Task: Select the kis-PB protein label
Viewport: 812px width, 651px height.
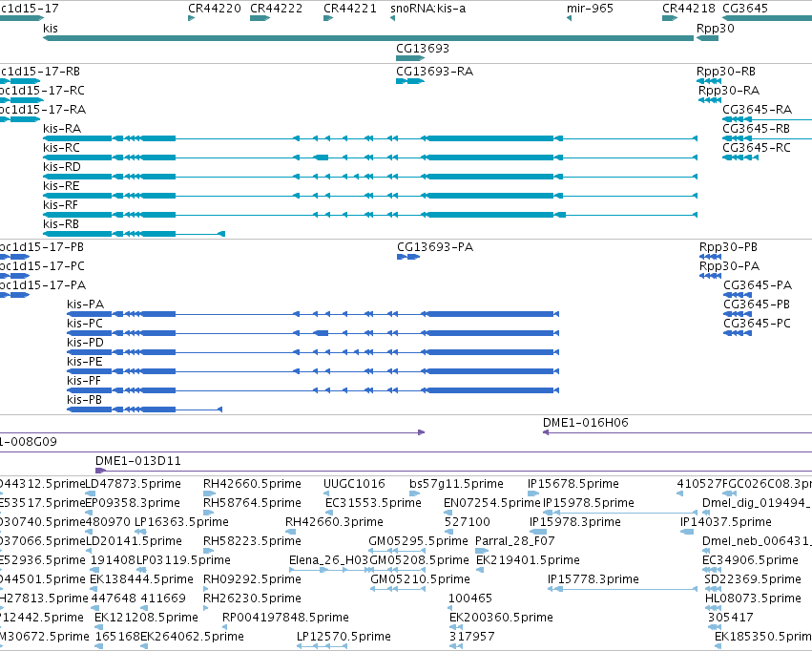Action: point(84,399)
